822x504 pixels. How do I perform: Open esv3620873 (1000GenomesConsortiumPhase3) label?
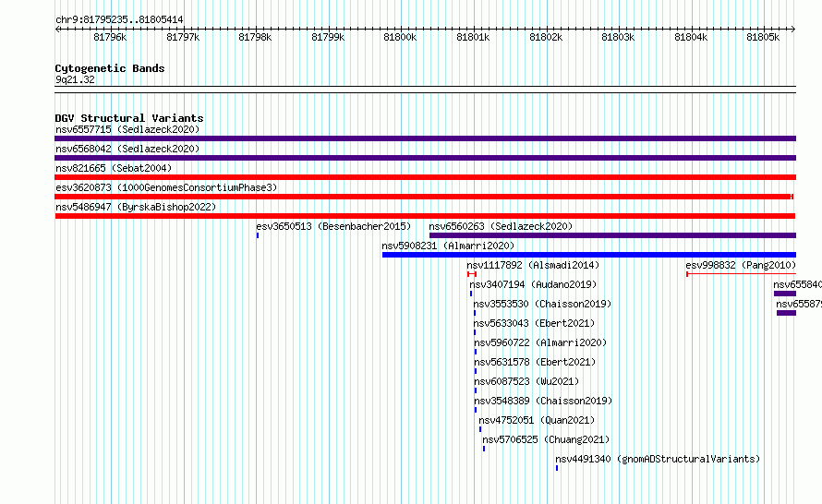click(166, 187)
